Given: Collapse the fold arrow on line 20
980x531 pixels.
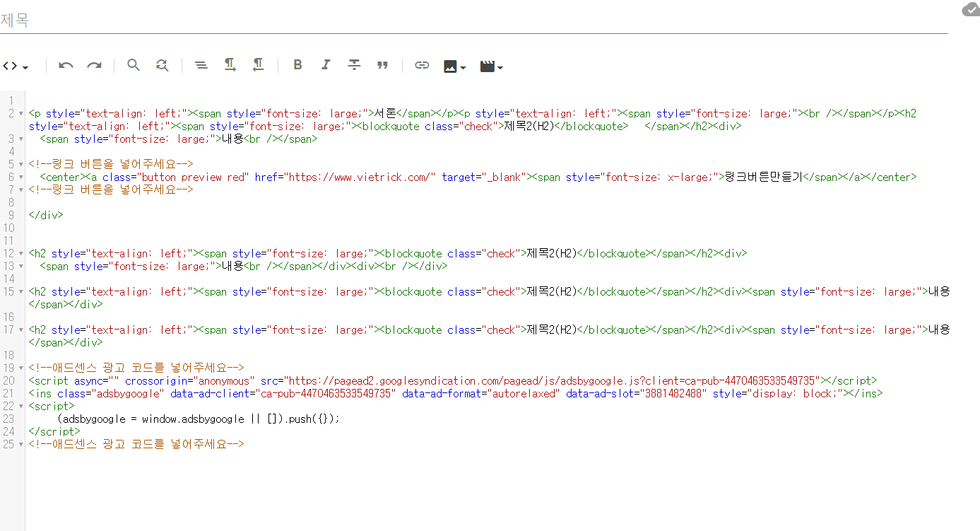Looking at the screenshot, I should (x=20, y=380).
